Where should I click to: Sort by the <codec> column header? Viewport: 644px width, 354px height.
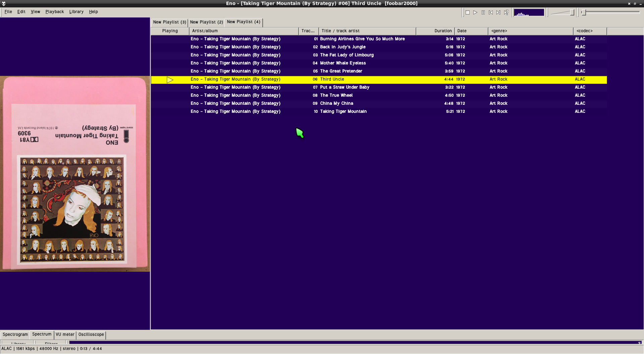point(590,31)
